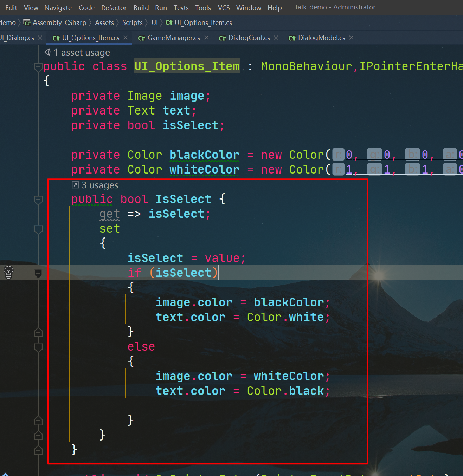
Task: Click the arrow icon beside 3 usages
Action: [75, 185]
